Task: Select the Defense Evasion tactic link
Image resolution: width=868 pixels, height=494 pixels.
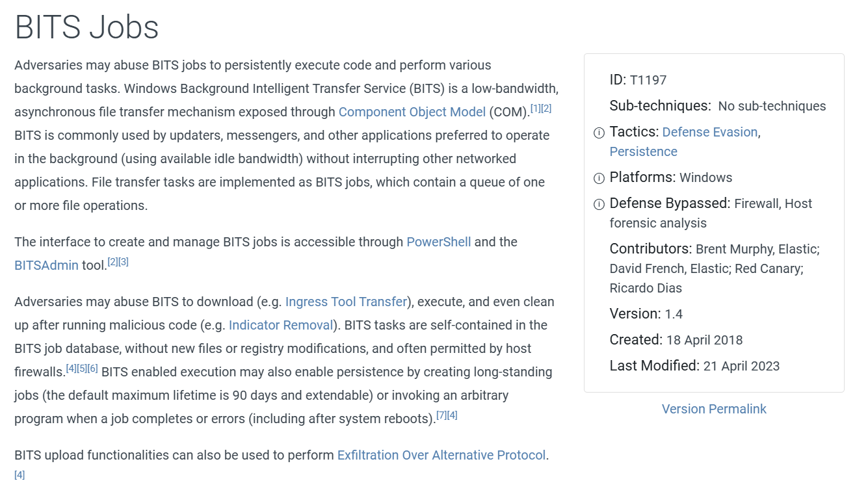Action: (710, 132)
